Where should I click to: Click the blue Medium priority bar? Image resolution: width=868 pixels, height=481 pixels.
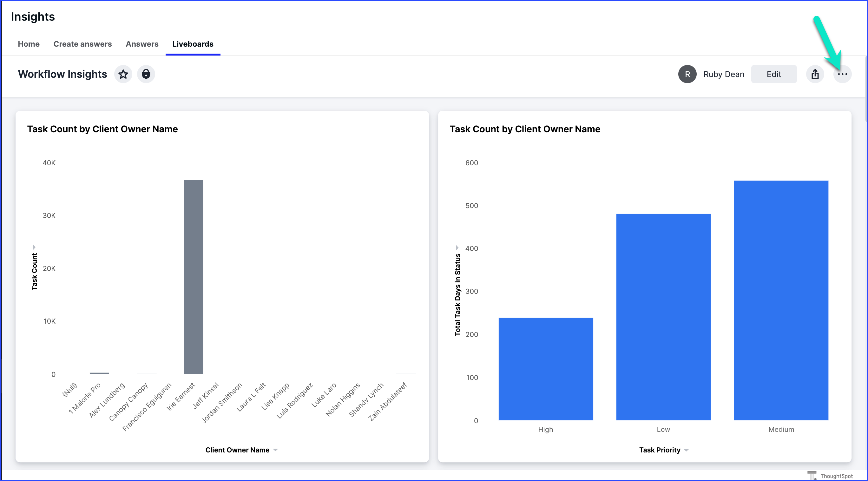[781, 300]
